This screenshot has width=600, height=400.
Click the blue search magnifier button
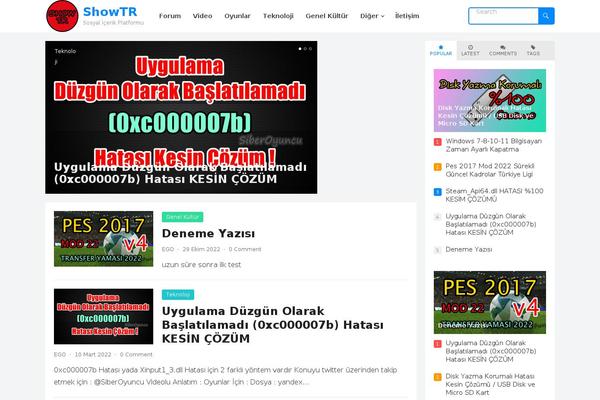click(x=546, y=16)
